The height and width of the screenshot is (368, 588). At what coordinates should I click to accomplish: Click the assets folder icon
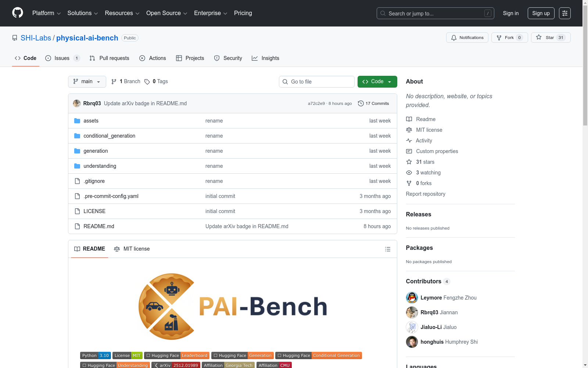point(77,121)
